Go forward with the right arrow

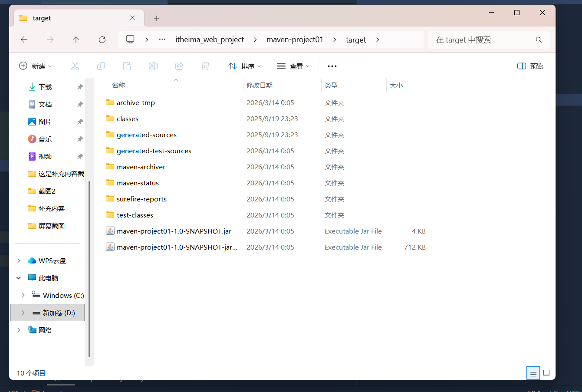50,40
